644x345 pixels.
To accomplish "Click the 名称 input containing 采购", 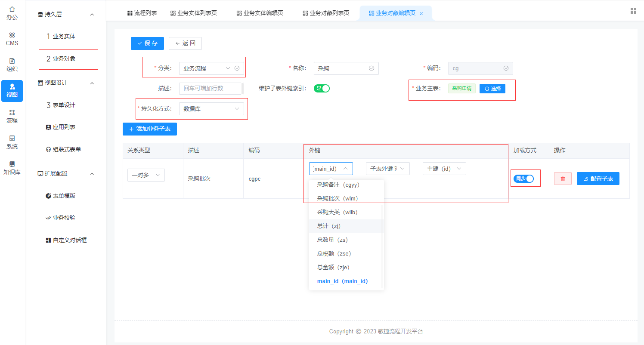I will point(346,68).
